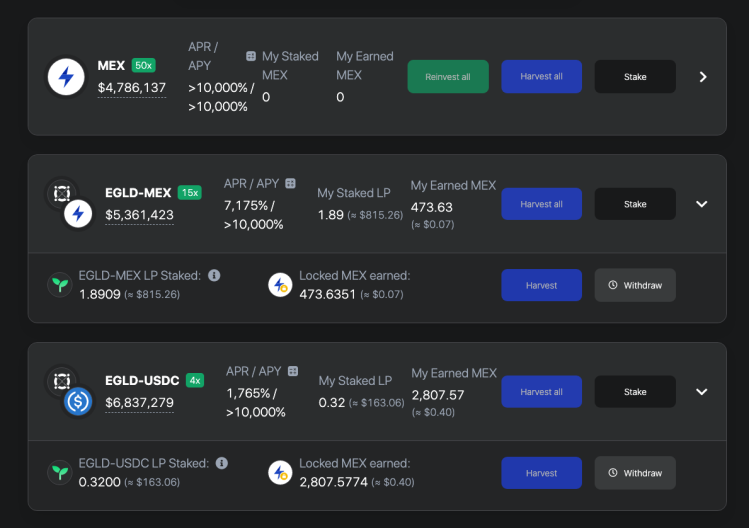Collapse the EGLD-MEX farm details chevron
This screenshot has height=528, width=749.
tap(701, 204)
